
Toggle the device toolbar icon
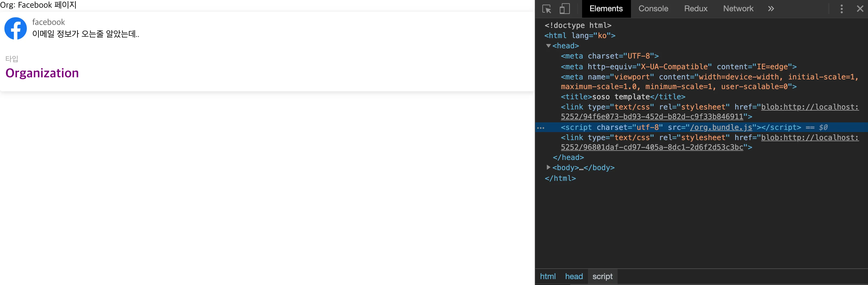564,9
